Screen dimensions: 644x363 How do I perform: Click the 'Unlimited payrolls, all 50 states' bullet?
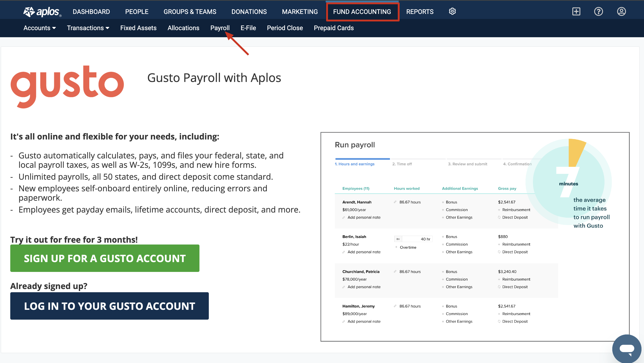pos(146,177)
